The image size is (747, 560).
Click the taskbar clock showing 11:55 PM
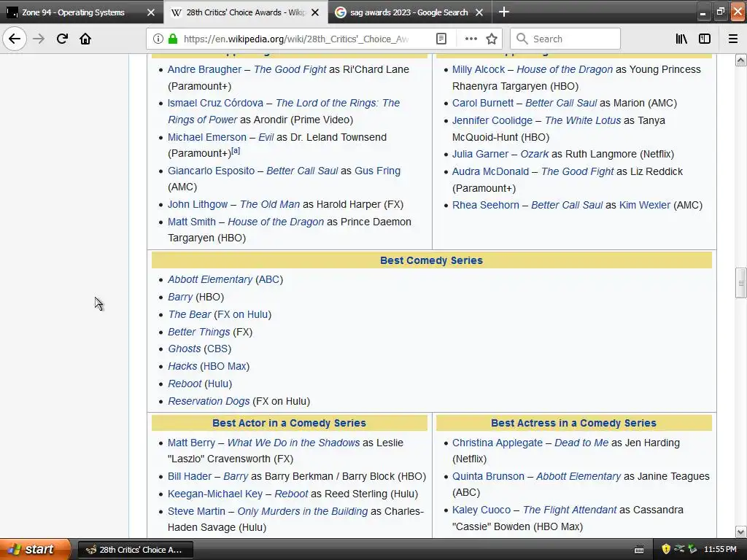[720, 550]
